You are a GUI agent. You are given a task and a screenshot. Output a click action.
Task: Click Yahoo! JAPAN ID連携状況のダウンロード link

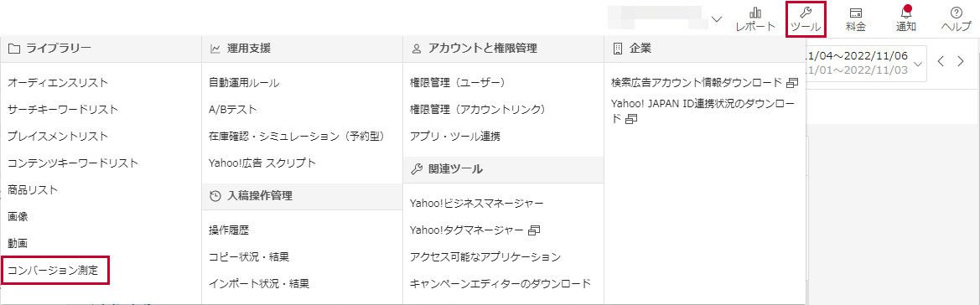pyautogui.click(x=705, y=111)
